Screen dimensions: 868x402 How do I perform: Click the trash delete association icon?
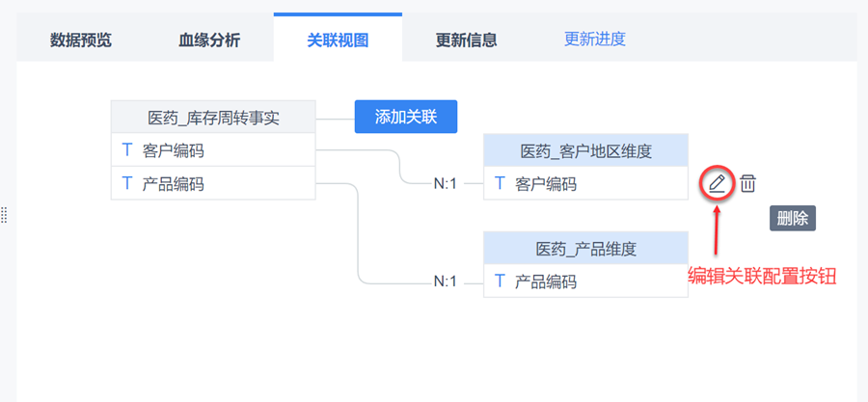click(747, 182)
